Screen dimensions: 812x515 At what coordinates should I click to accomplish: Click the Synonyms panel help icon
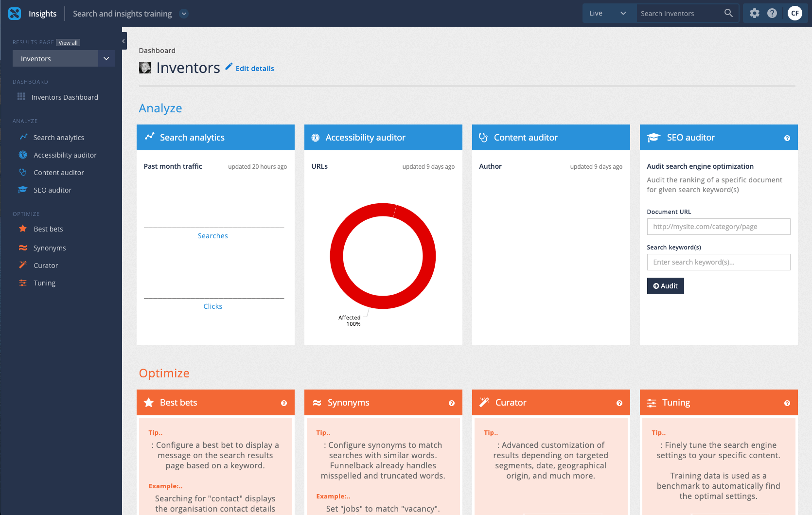click(451, 403)
